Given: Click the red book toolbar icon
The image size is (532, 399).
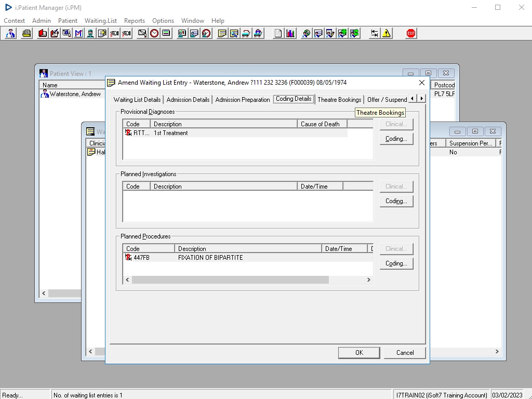Looking at the screenshot, I should [x=43, y=33].
